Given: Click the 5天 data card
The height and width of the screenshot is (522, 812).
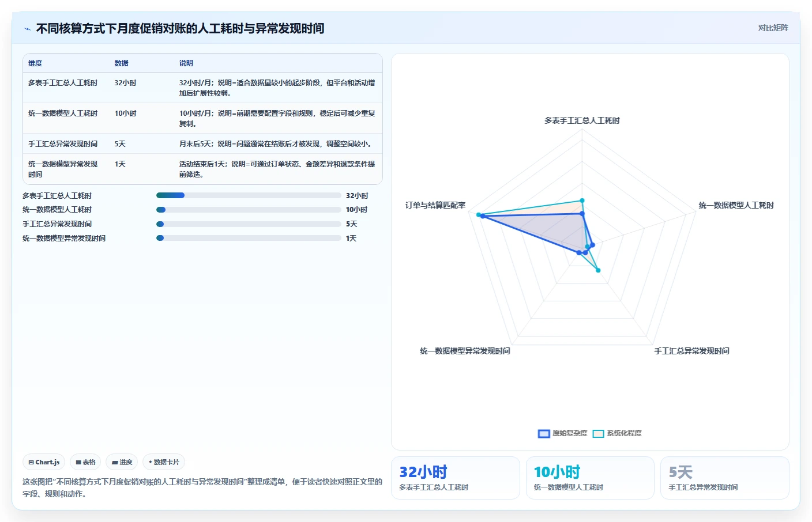Looking at the screenshot, I should coord(725,478).
